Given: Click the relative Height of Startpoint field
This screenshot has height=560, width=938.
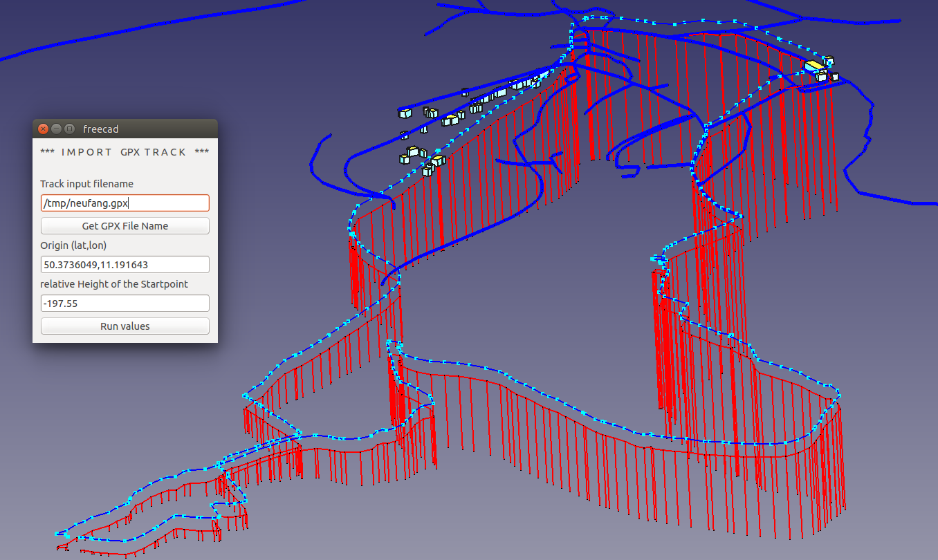Looking at the screenshot, I should pyautogui.click(x=125, y=303).
